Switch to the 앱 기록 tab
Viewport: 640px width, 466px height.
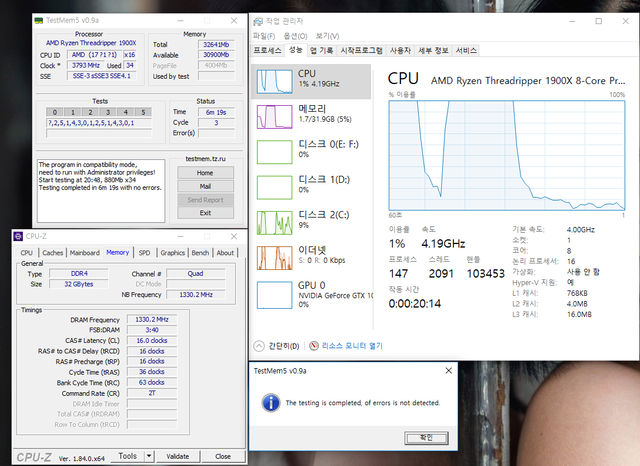tap(322, 51)
